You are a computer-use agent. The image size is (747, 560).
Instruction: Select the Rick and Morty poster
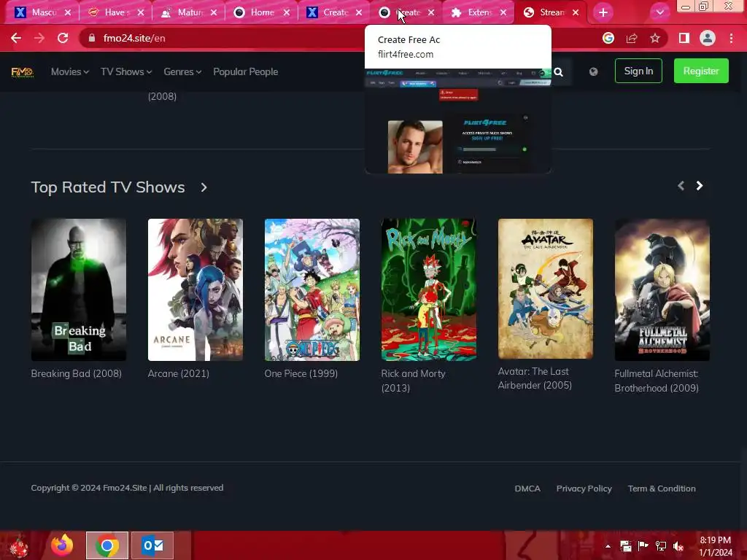pos(429,289)
